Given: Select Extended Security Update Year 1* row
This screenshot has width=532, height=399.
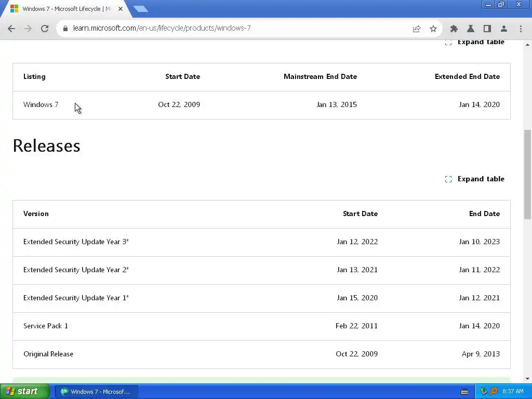Looking at the screenshot, I should point(262,298).
